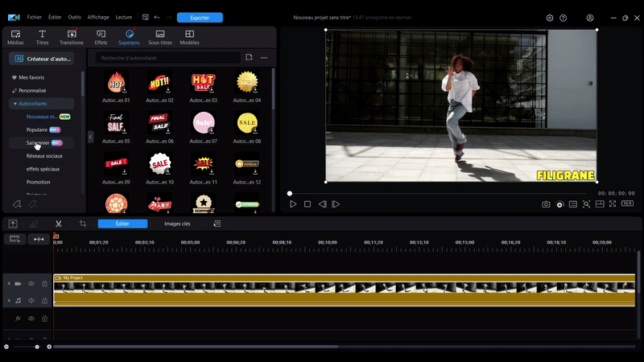
Task: Select Réseaux sociaux category
Action: [x=44, y=156]
